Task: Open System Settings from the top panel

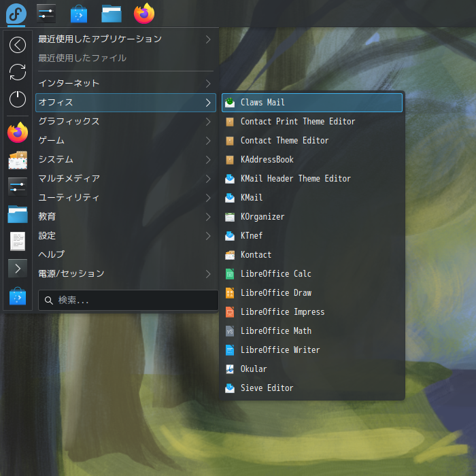Action: 46,14
